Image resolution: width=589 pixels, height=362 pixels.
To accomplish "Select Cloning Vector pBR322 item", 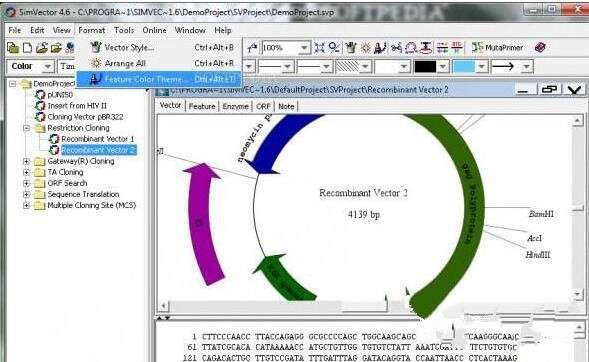I will (85, 117).
